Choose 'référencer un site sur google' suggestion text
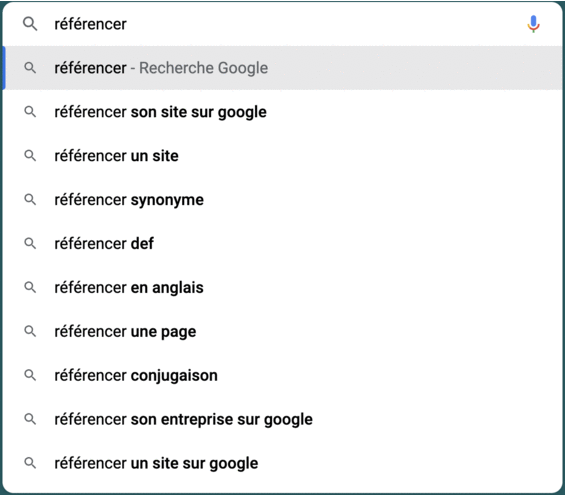Screen dimensions: 565x496 point(156,464)
